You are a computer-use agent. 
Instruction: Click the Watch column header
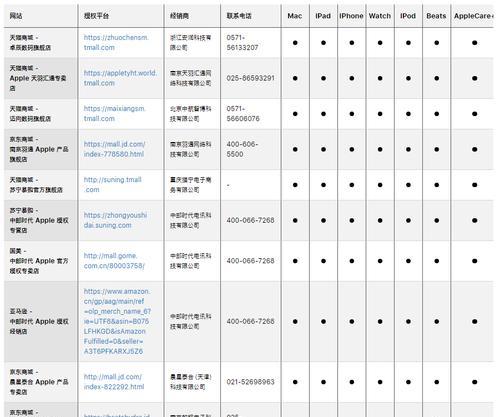tap(380, 16)
